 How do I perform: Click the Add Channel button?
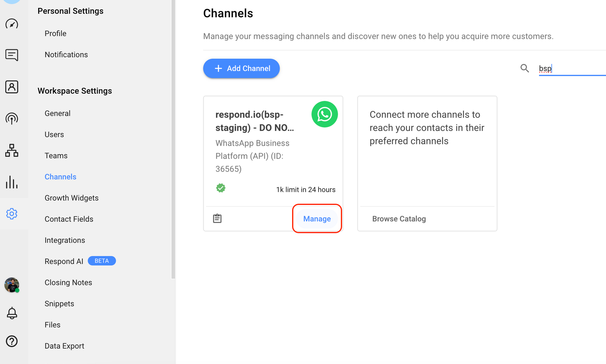(241, 68)
